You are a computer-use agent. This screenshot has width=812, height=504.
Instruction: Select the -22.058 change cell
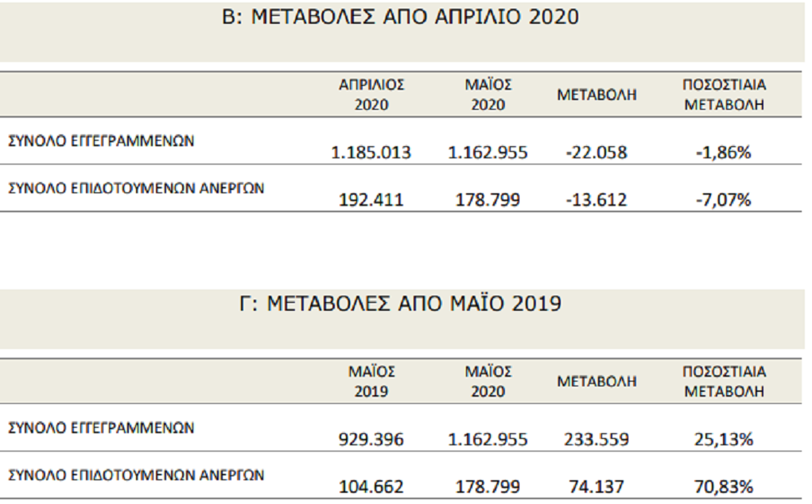click(596, 153)
